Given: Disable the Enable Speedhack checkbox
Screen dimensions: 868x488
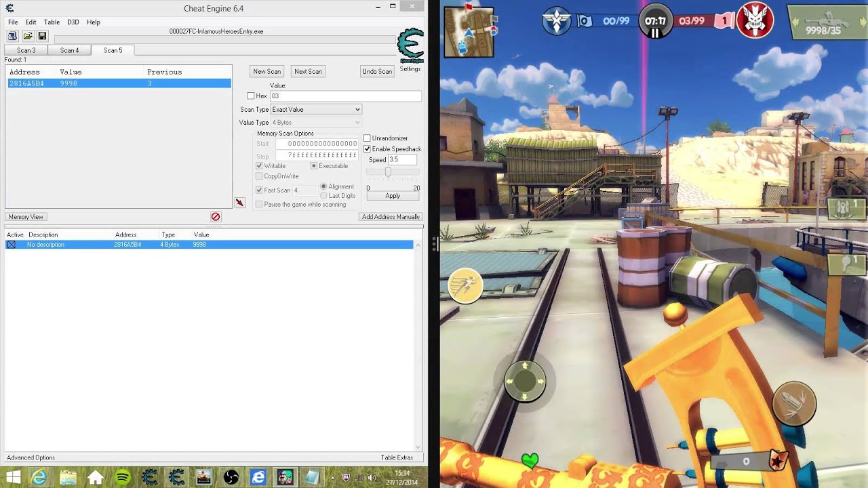Looking at the screenshot, I should pyautogui.click(x=367, y=149).
